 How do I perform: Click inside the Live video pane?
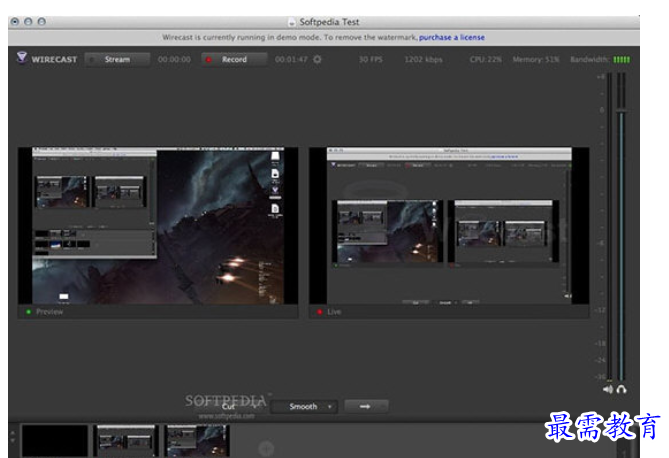pos(449,226)
